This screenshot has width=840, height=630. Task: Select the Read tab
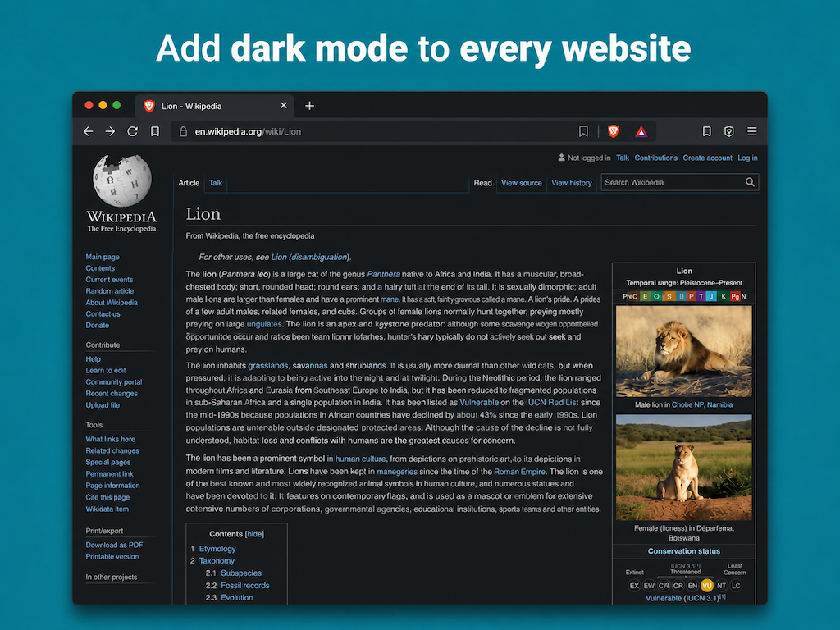pos(482,183)
